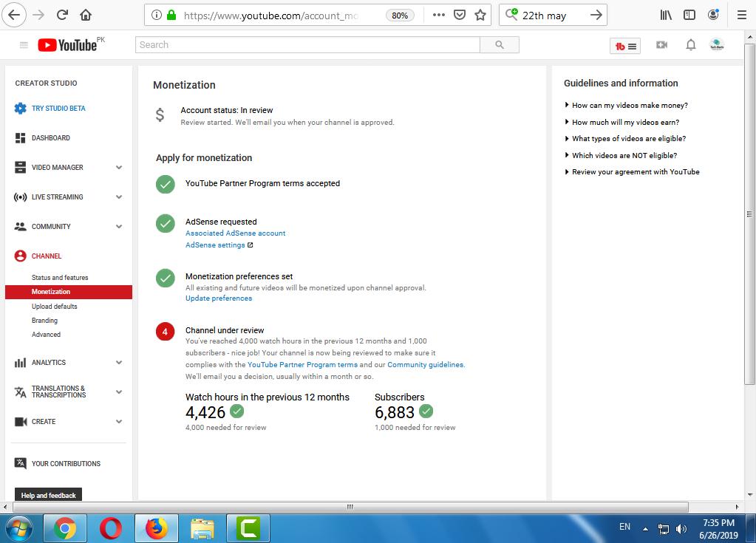756x543 pixels.
Task: Expand Translations & Transcriptions chevron
Action: [x=118, y=392]
